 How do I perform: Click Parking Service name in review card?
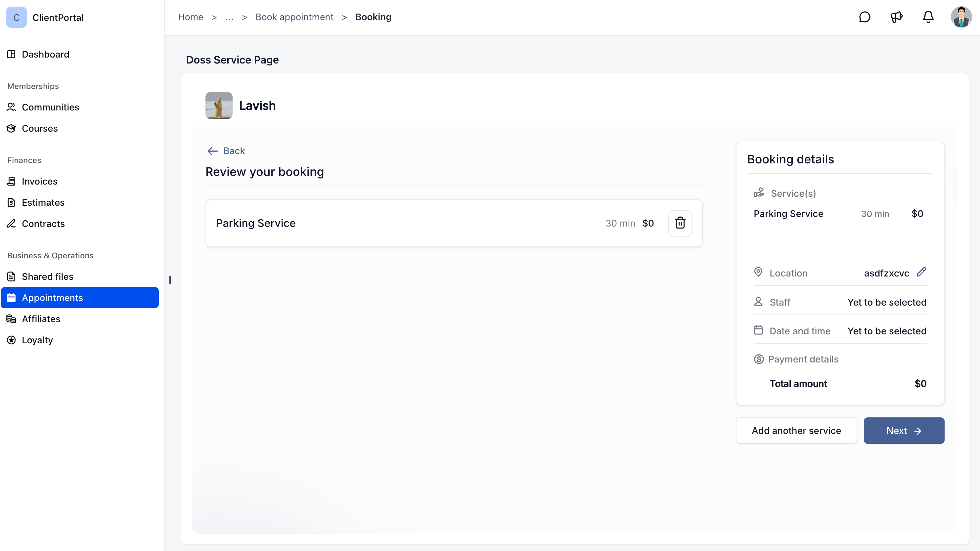256,223
